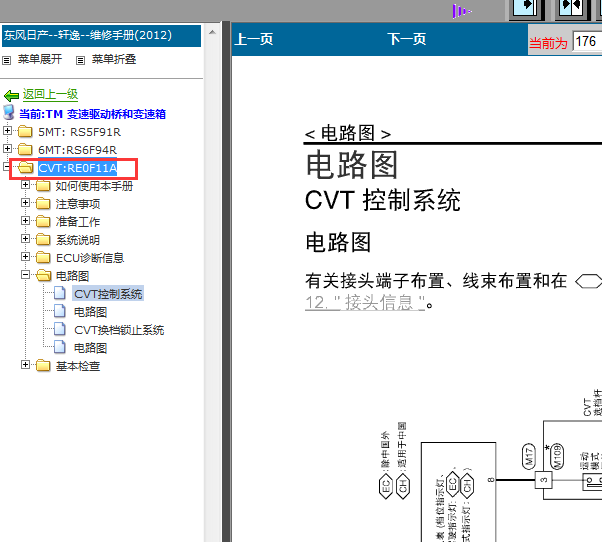Select the CVT换档锁止系统 tree item
Viewport: 602px width, 542px height.
point(119,330)
